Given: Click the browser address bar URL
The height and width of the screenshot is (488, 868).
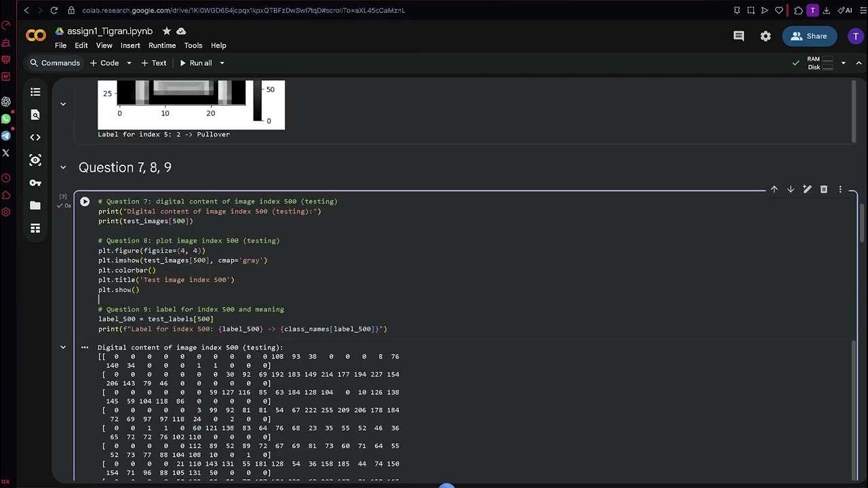Looking at the screenshot, I should (243, 10).
